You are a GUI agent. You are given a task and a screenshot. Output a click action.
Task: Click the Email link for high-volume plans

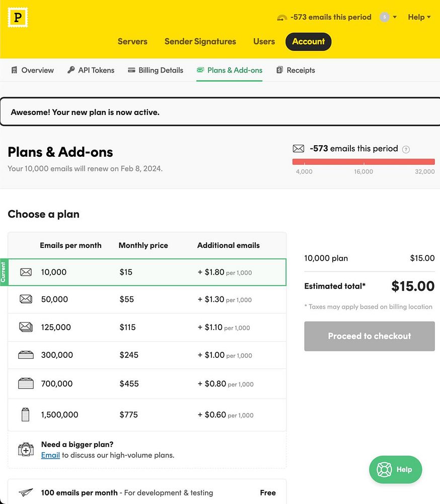[x=50, y=455]
